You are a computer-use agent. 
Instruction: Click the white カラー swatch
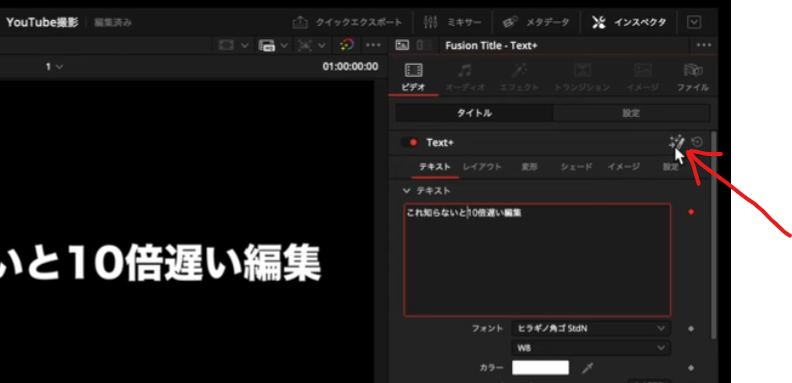(x=540, y=368)
